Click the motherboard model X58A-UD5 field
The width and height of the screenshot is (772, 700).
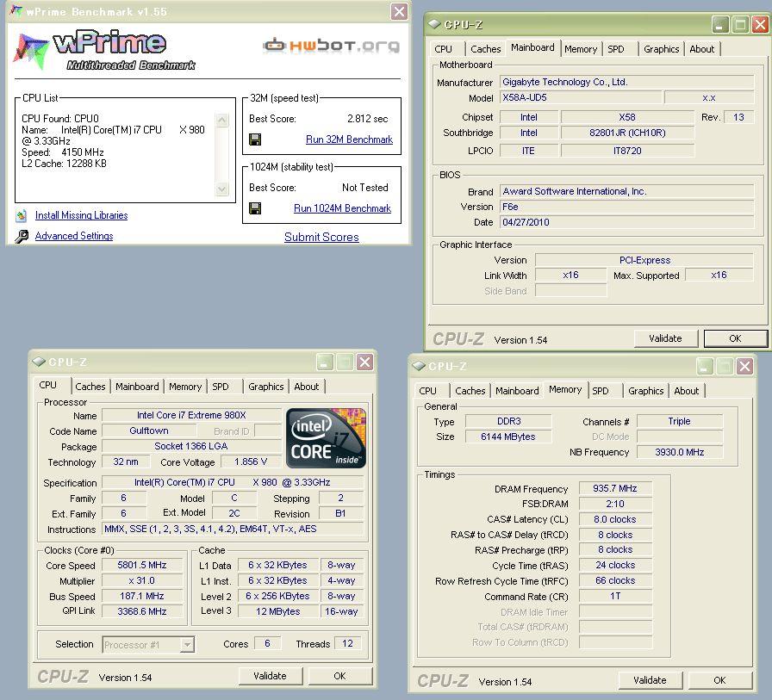(x=581, y=97)
